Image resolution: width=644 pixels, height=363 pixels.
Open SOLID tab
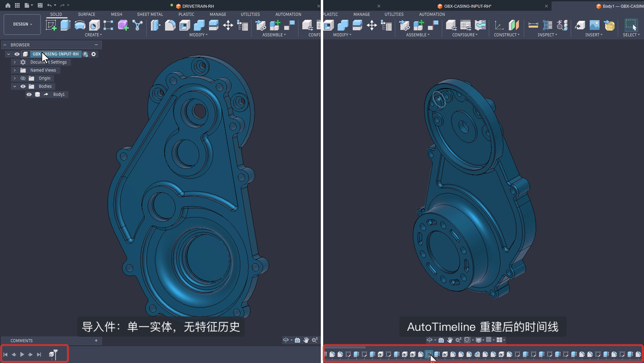[x=56, y=14]
